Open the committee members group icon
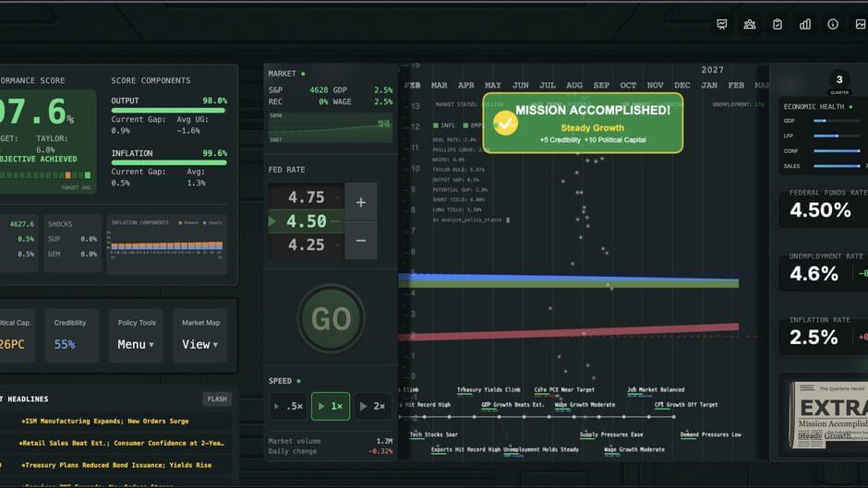The height and width of the screenshot is (488, 868). (x=750, y=24)
